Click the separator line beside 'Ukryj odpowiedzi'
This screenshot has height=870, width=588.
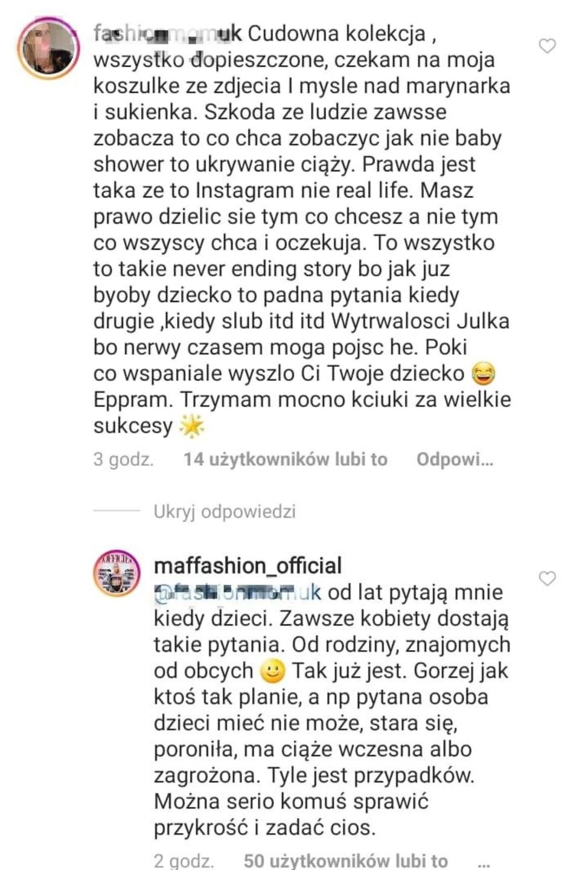[x=117, y=512]
